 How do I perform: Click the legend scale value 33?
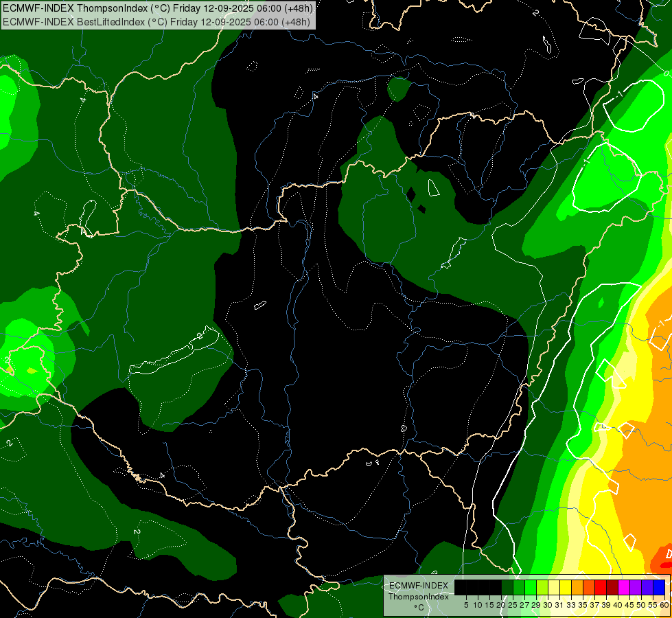click(x=571, y=605)
